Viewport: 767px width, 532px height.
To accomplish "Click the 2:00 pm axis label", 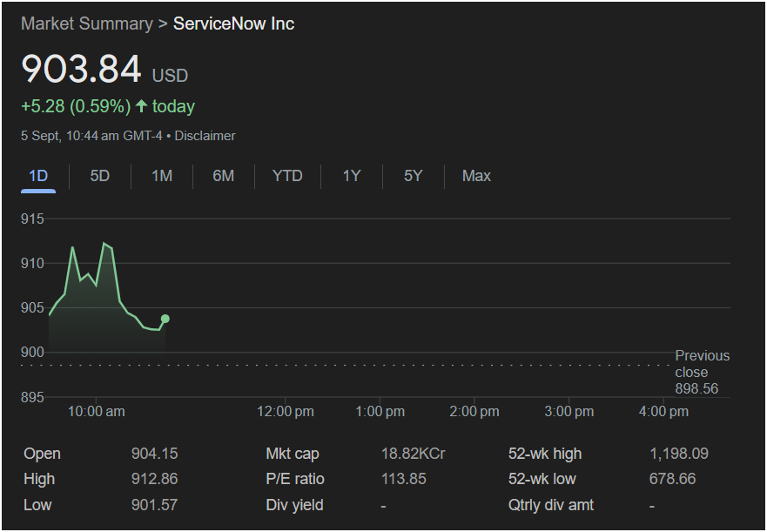I will tap(474, 411).
